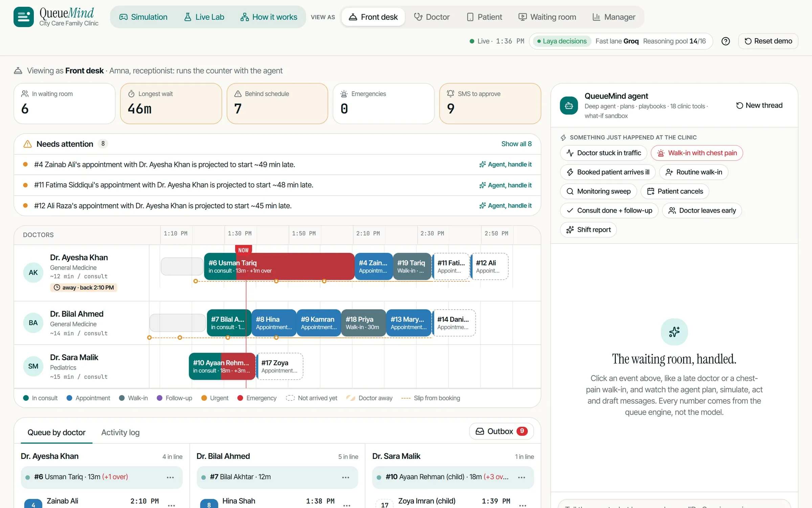Select #6 Usman Tariq timeline block
The height and width of the screenshot is (508, 812).
[x=279, y=267]
